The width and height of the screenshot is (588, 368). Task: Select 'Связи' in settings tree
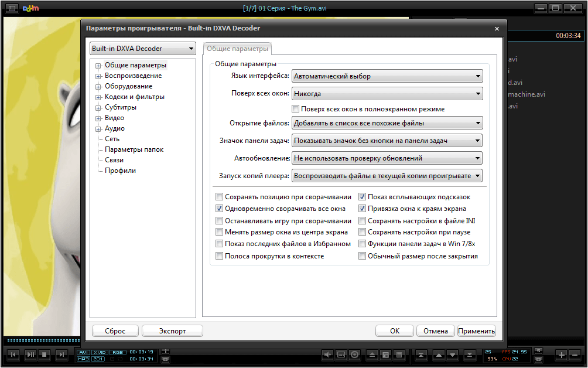click(114, 160)
